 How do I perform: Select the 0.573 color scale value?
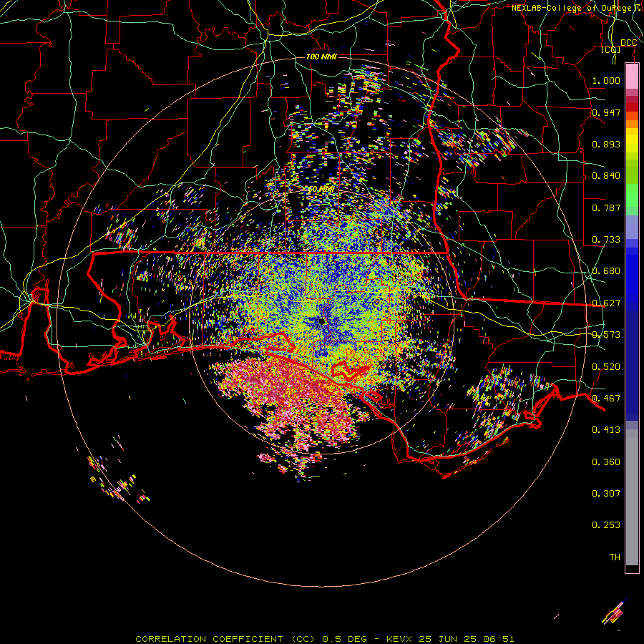(606, 335)
